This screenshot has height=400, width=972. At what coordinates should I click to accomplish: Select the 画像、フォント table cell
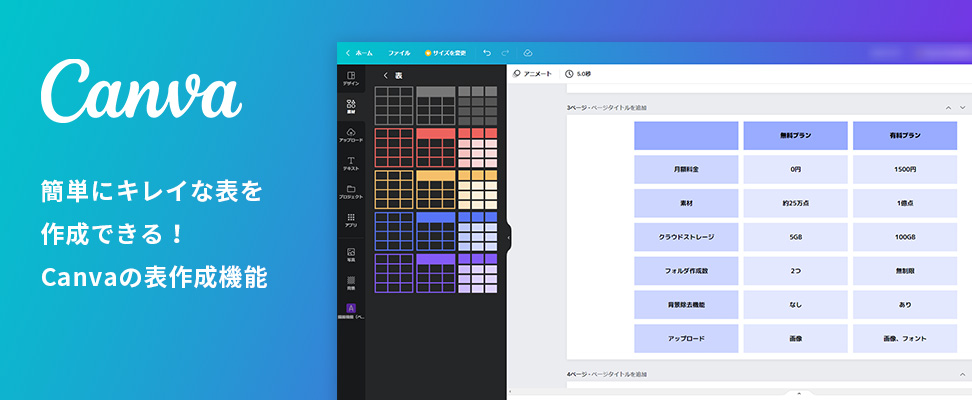[x=905, y=339]
